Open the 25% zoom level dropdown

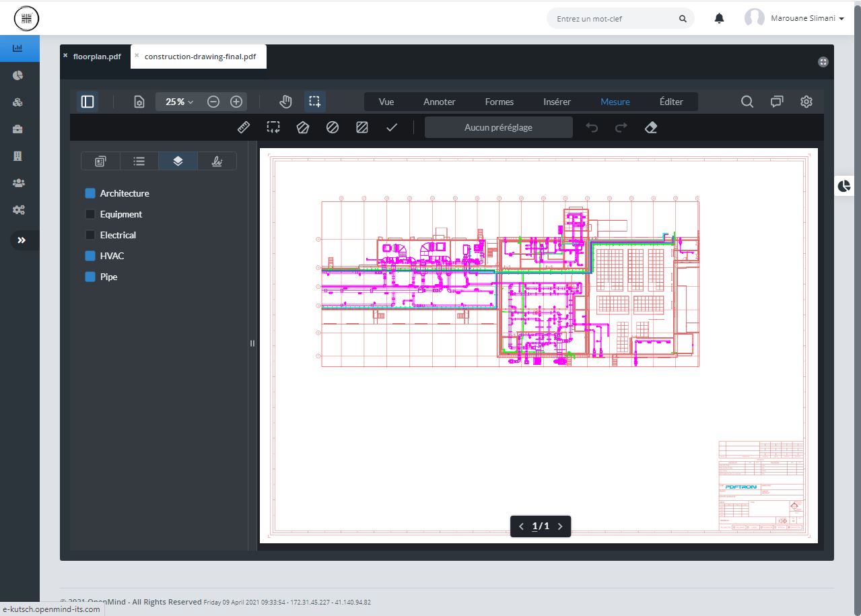pos(179,102)
